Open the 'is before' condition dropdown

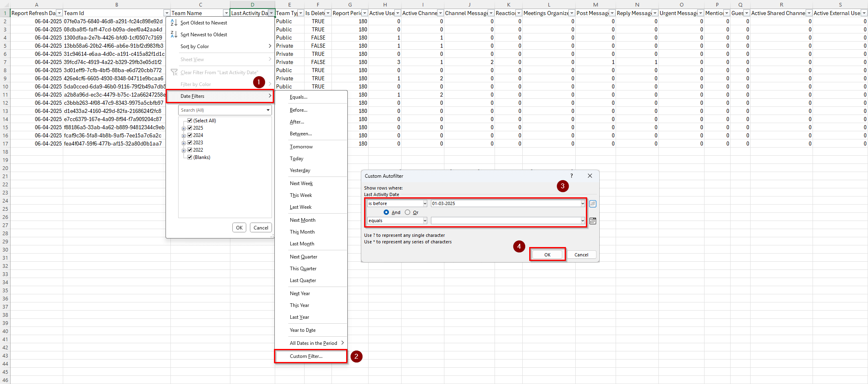pyautogui.click(x=424, y=203)
